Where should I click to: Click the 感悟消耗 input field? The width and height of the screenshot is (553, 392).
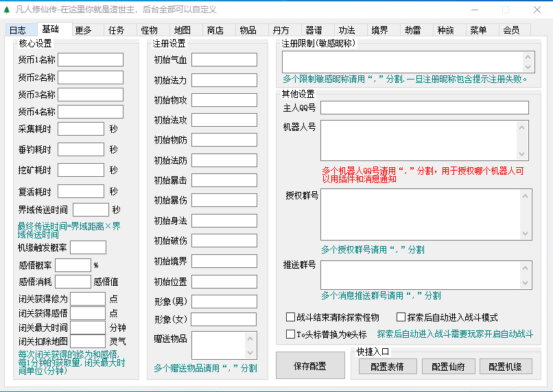pyautogui.click(x=73, y=282)
